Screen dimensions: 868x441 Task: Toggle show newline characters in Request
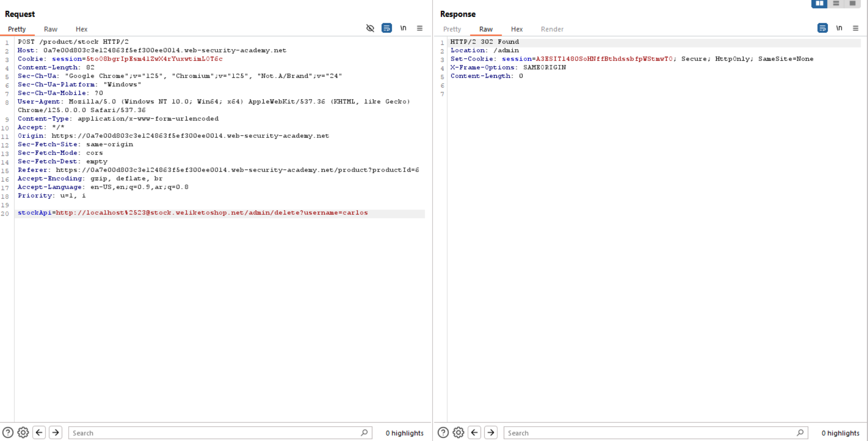tap(403, 28)
